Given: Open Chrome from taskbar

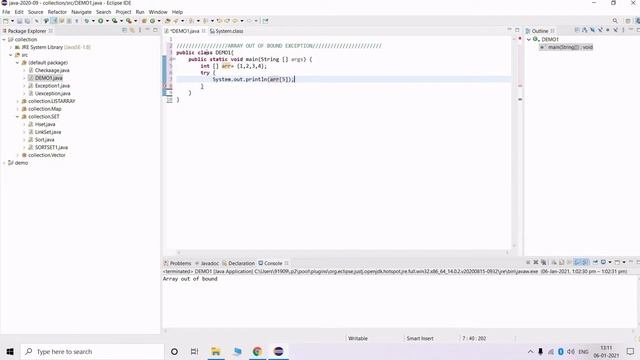Looking at the screenshot, I should pyautogui.click(x=257, y=351).
